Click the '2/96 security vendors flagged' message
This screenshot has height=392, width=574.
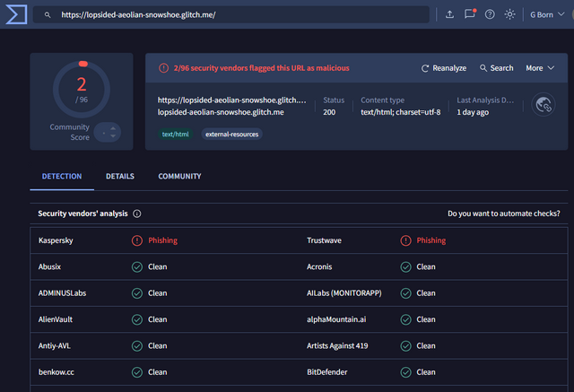click(x=261, y=68)
